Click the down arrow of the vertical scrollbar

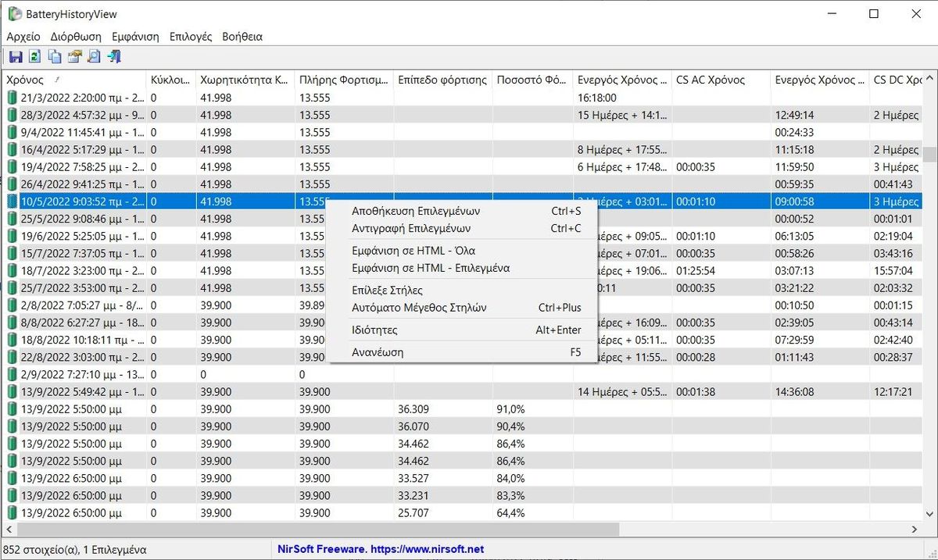930,512
